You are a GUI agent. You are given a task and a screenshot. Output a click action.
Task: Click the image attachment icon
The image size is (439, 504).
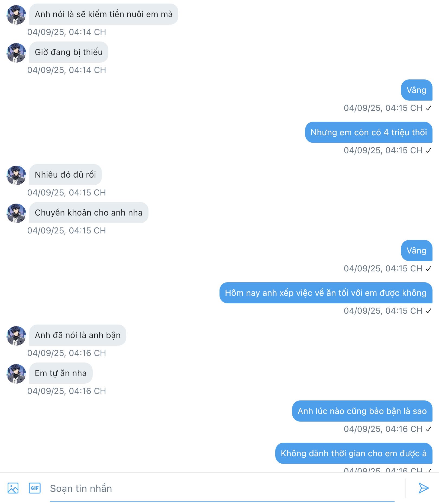(x=13, y=488)
